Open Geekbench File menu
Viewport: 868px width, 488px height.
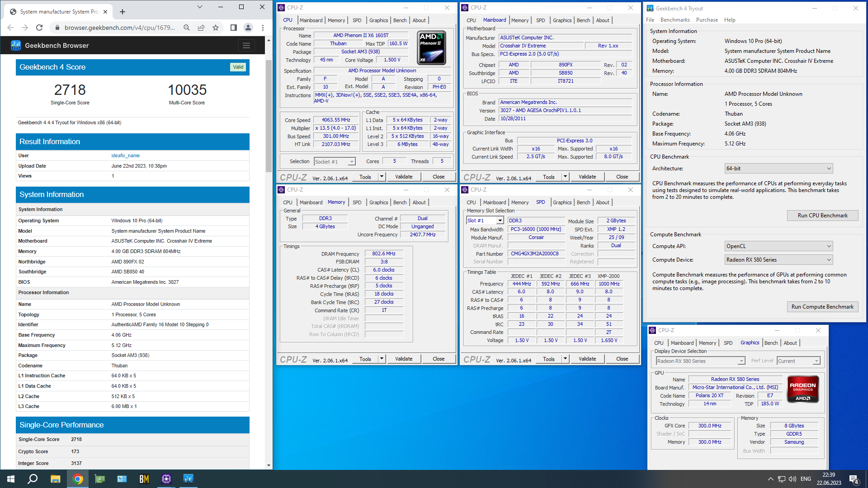click(x=650, y=20)
